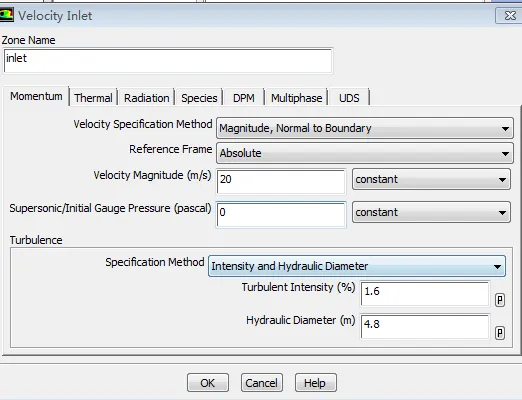Click the Zone Name input field
The height and width of the screenshot is (400, 522).
(x=168, y=60)
